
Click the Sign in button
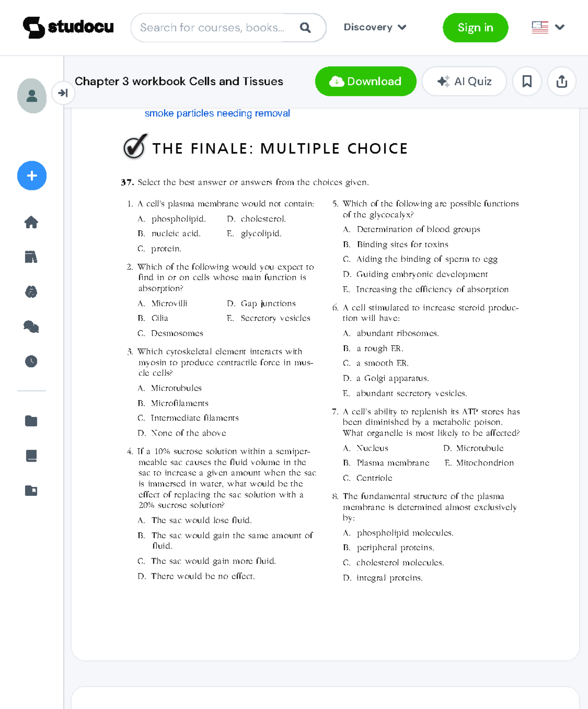(x=475, y=27)
